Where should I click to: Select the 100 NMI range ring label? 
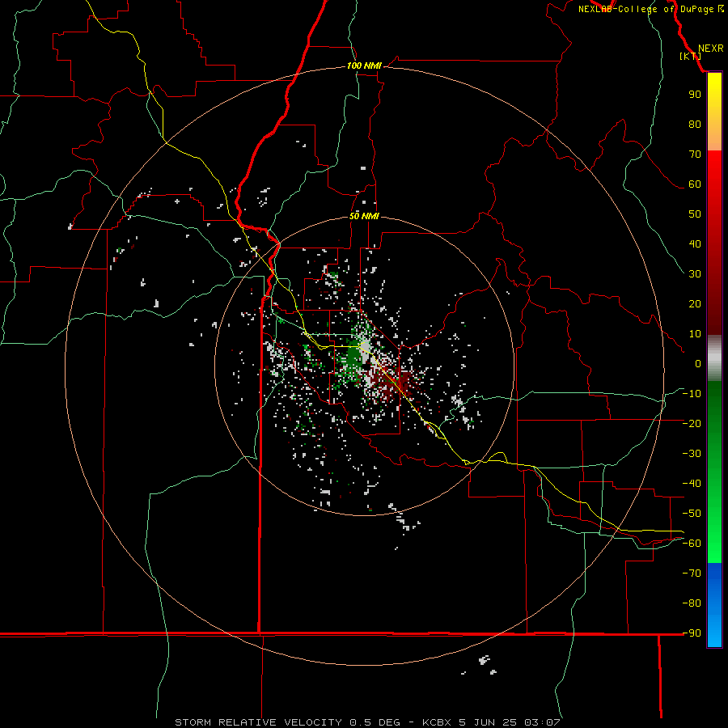coord(364,66)
